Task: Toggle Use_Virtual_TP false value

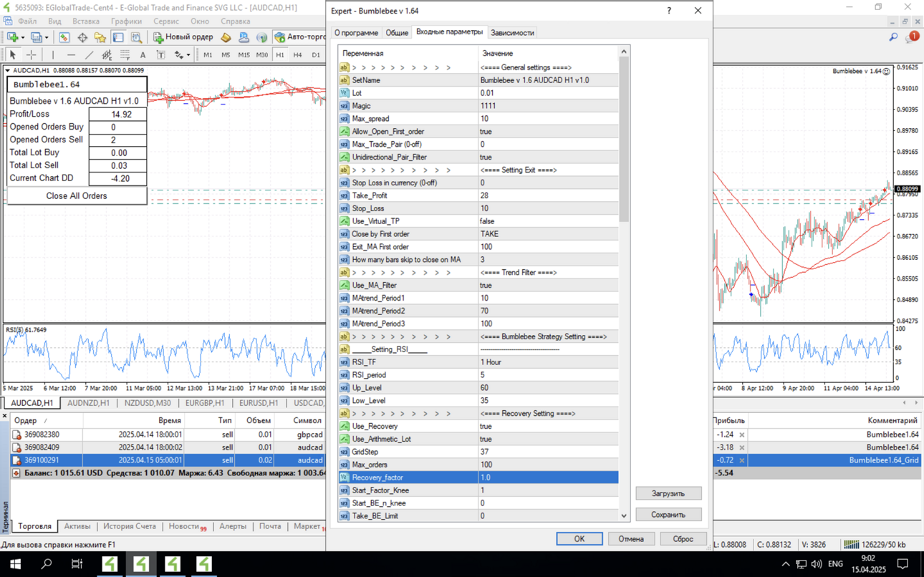Action: [x=548, y=221]
